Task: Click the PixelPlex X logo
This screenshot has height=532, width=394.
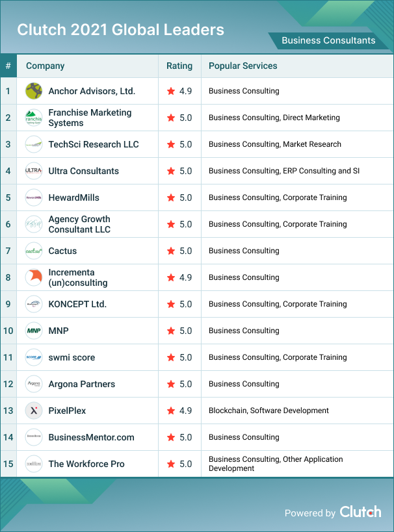Action: click(34, 411)
